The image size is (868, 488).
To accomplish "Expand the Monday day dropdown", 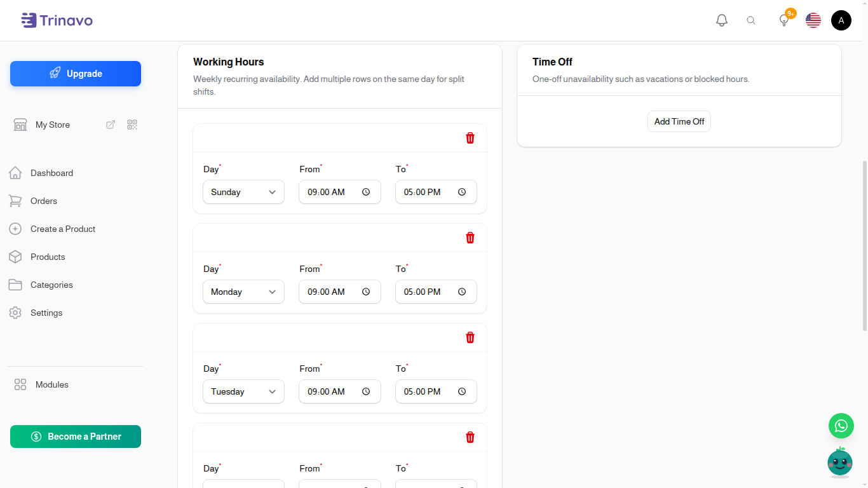I will 243,292.
